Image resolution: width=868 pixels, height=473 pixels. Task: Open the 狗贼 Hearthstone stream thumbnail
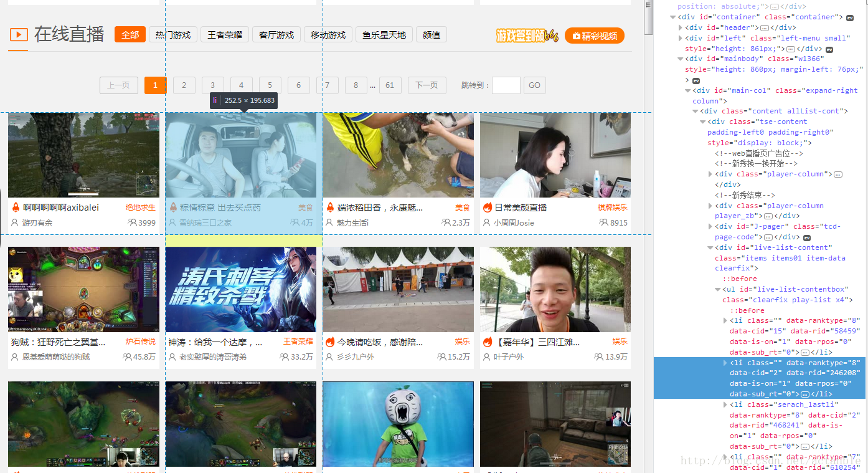click(x=83, y=289)
